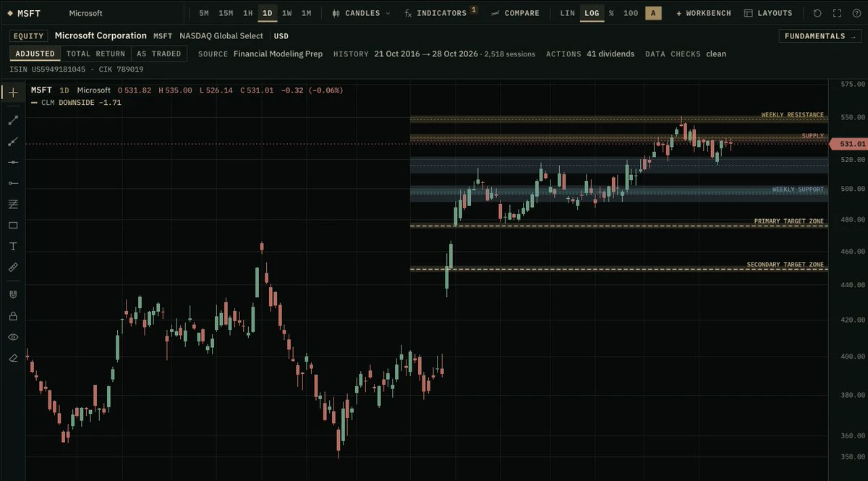Select the 15M timeframe
The image size is (868, 481).
[x=226, y=13]
